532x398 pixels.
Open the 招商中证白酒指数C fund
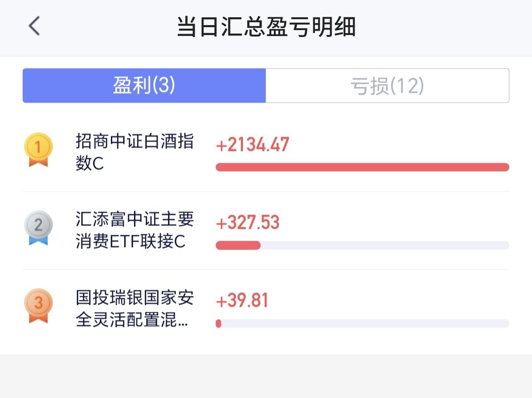(134, 152)
